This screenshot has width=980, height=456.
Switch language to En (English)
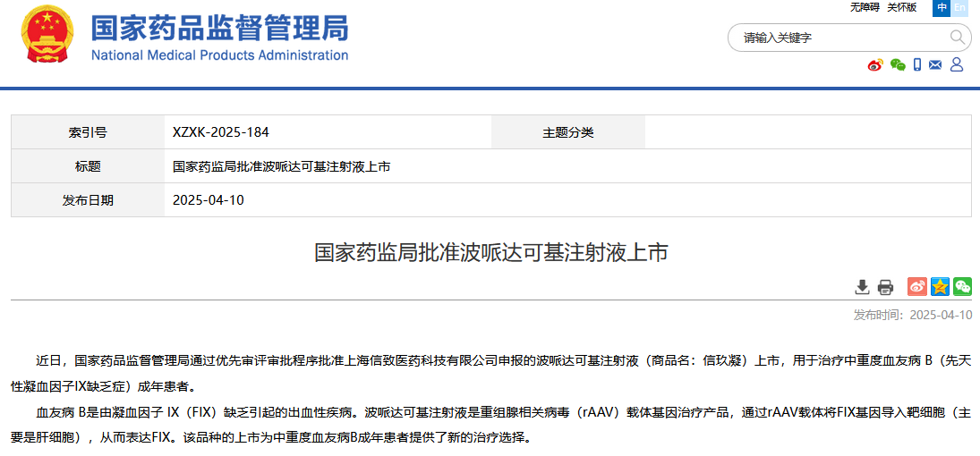pos(960,7)
